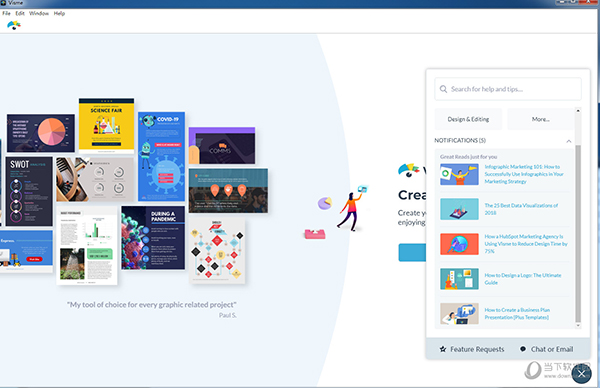Open the File menu
The height and width of the screenshot is (388, 600).
click(7, 13)
